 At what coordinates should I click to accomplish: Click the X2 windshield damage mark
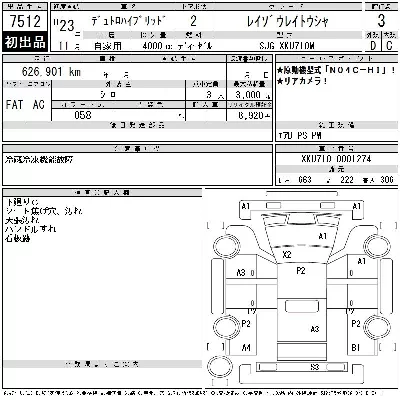(x=287, y=255)
